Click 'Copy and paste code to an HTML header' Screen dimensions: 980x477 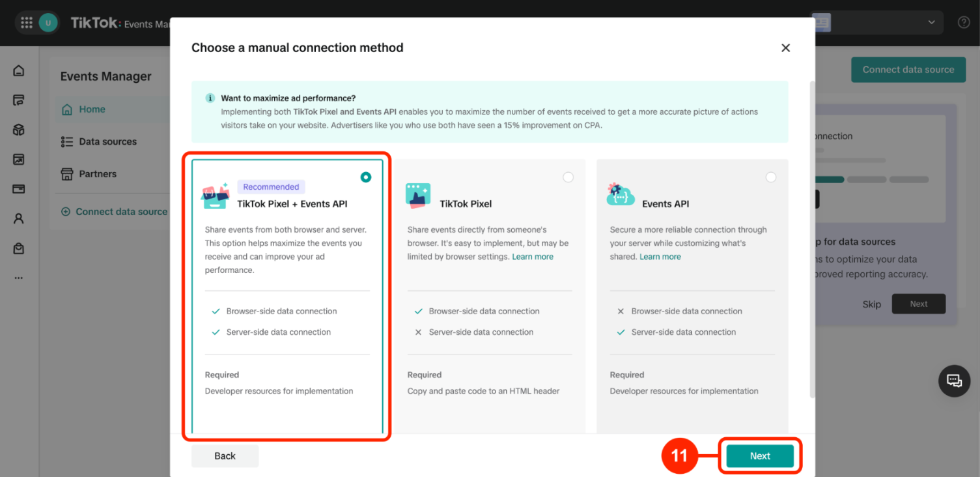(484, 391)
